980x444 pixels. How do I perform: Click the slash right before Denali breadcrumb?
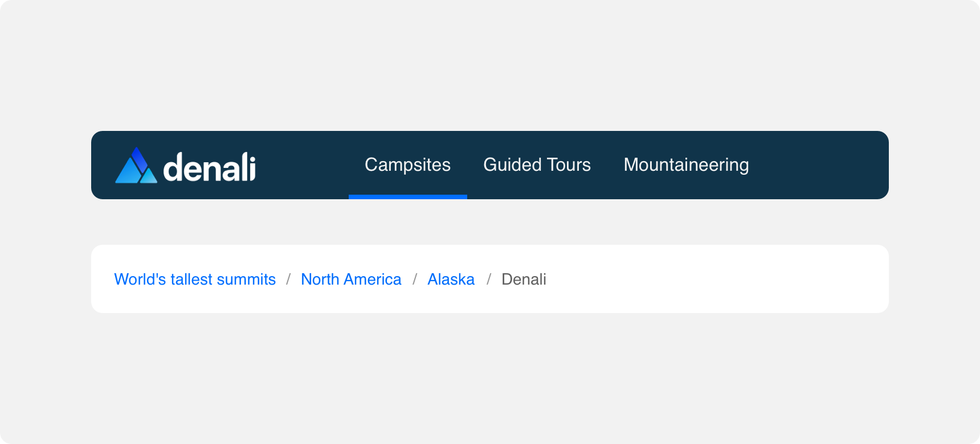coord(489,279)
